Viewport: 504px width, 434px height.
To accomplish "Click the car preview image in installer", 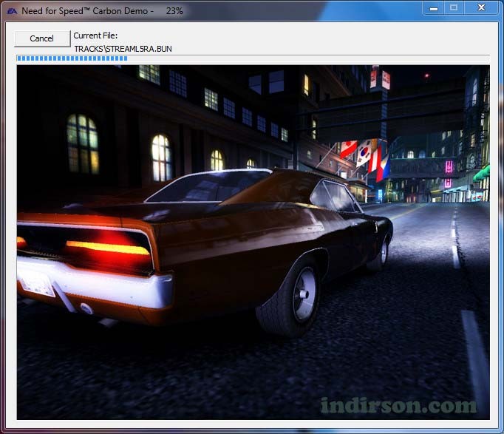I will point(253,242).
